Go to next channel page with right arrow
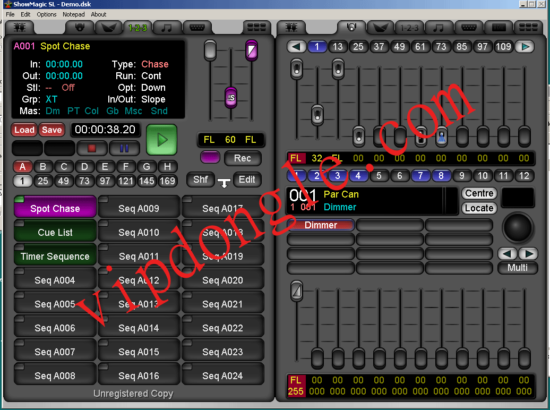 tap(525, 47)
